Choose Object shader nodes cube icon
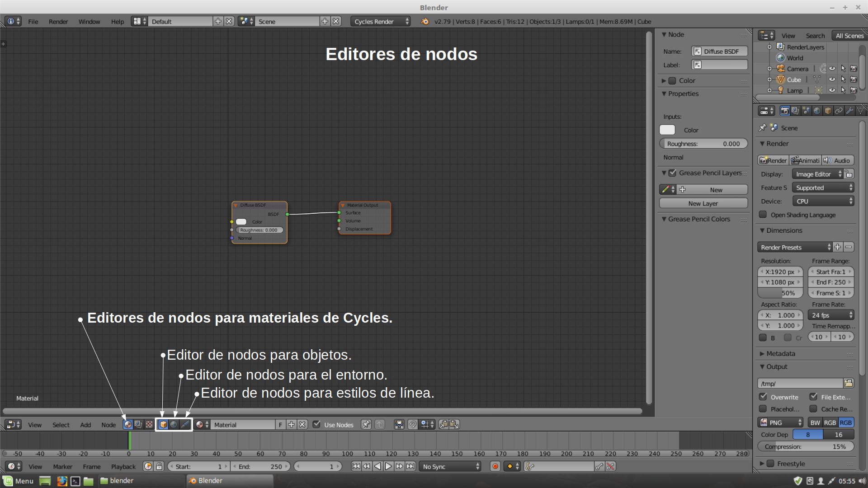The image size is (868, 488). click(x=163, y=424)
